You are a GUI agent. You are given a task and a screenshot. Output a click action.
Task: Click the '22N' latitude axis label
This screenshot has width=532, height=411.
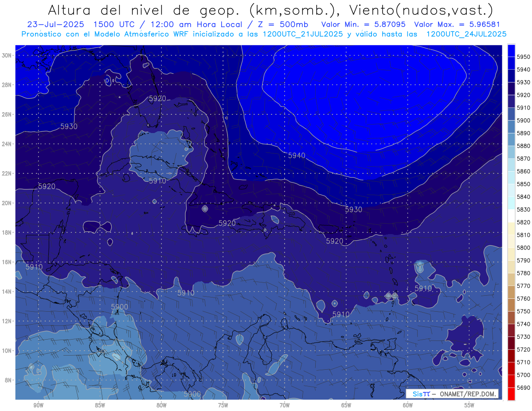tap(7, 173)
